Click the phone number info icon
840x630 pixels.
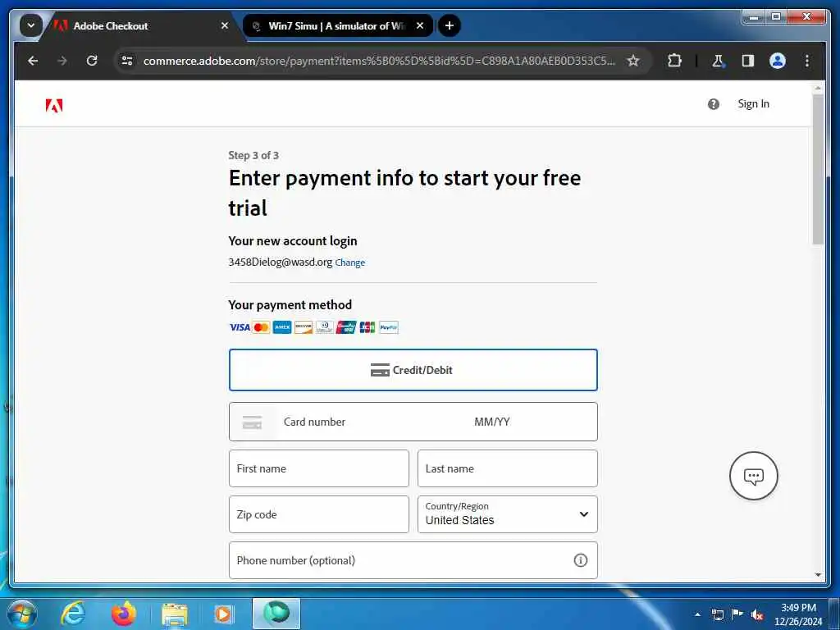(580, 560)
